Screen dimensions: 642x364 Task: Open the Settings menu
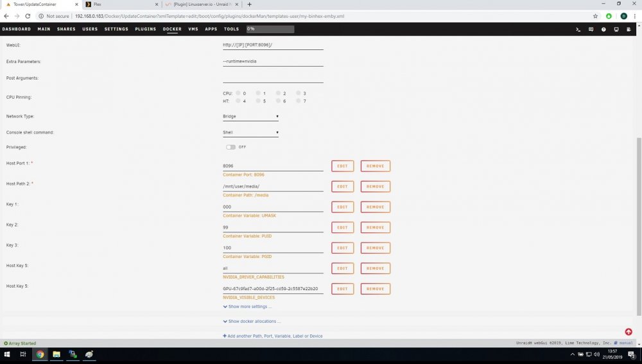coord(116,29)
